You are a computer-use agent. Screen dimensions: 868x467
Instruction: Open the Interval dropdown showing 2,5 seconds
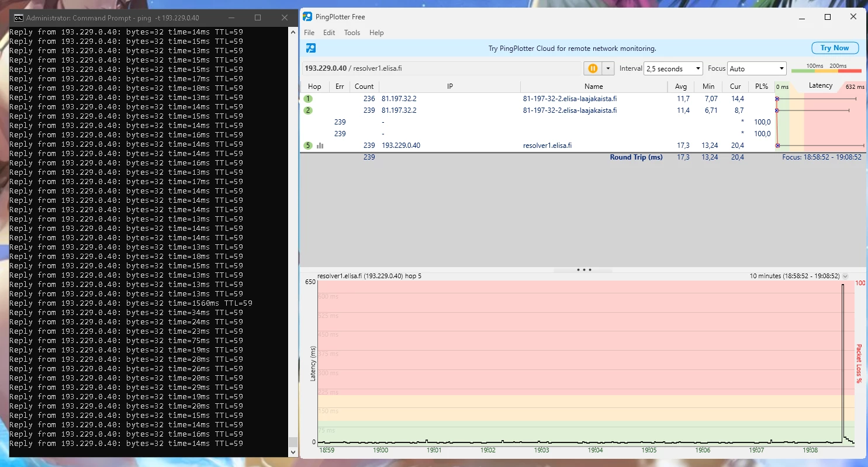pyautogui.click(x=673, y=68)
